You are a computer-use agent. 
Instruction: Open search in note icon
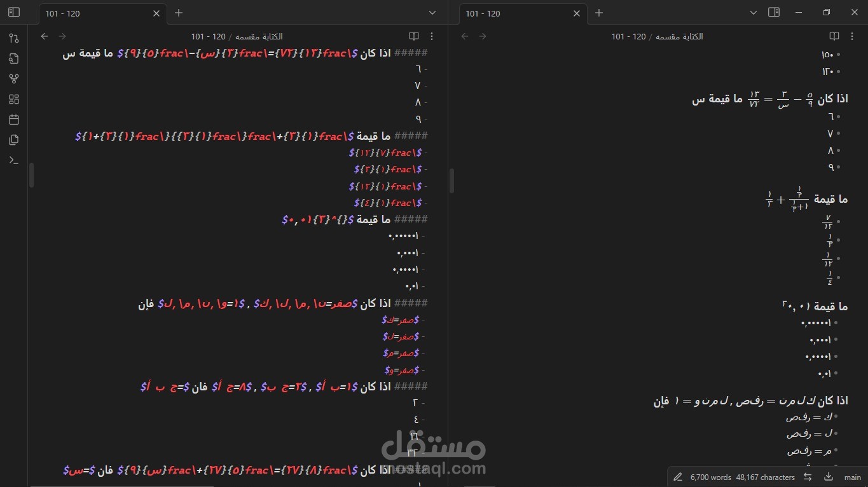(13, 58)
